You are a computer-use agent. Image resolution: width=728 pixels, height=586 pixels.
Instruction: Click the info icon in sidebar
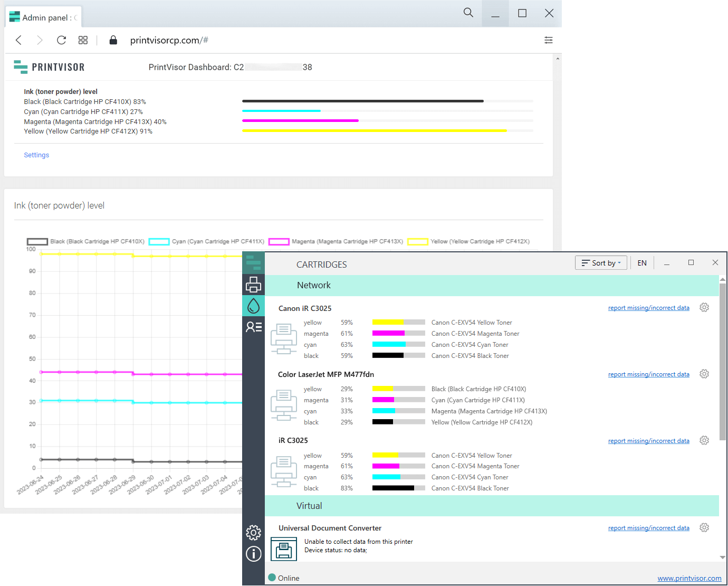click(253, 553)
